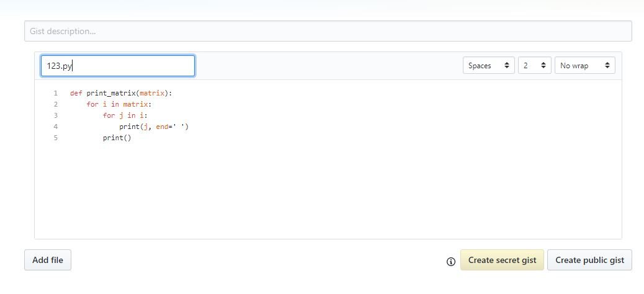Open the Spaces indent mode dropdown

488,65
